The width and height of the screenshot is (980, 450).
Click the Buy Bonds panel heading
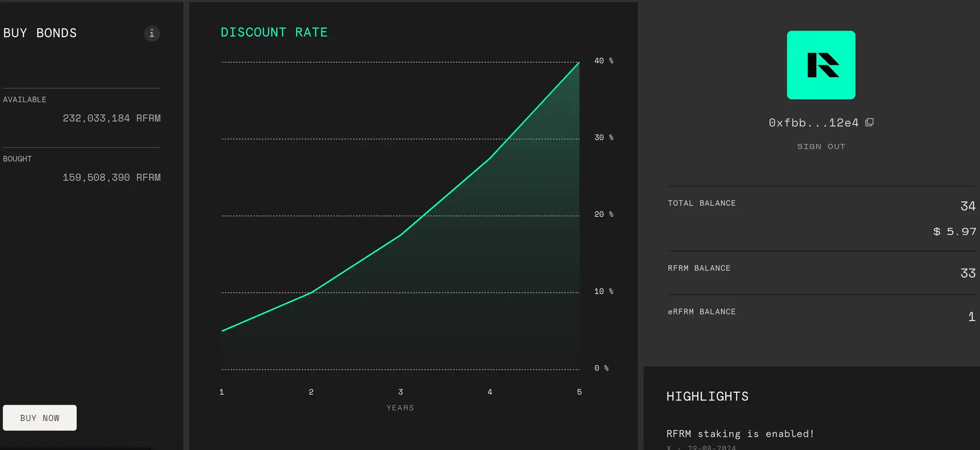pos(40,33)
